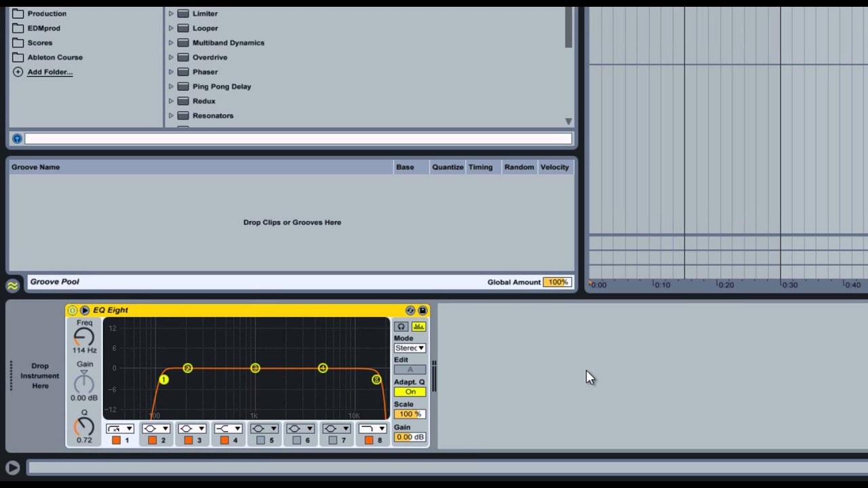
Task: Click the unfold device triangle next to EQ Eight
Action: [85, 310]
